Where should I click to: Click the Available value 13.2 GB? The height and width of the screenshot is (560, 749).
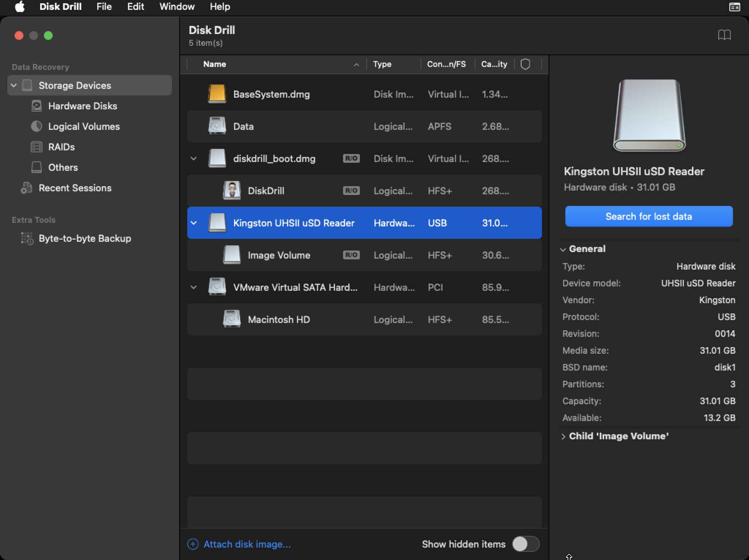pyautogui.click(x=719, y=418)
